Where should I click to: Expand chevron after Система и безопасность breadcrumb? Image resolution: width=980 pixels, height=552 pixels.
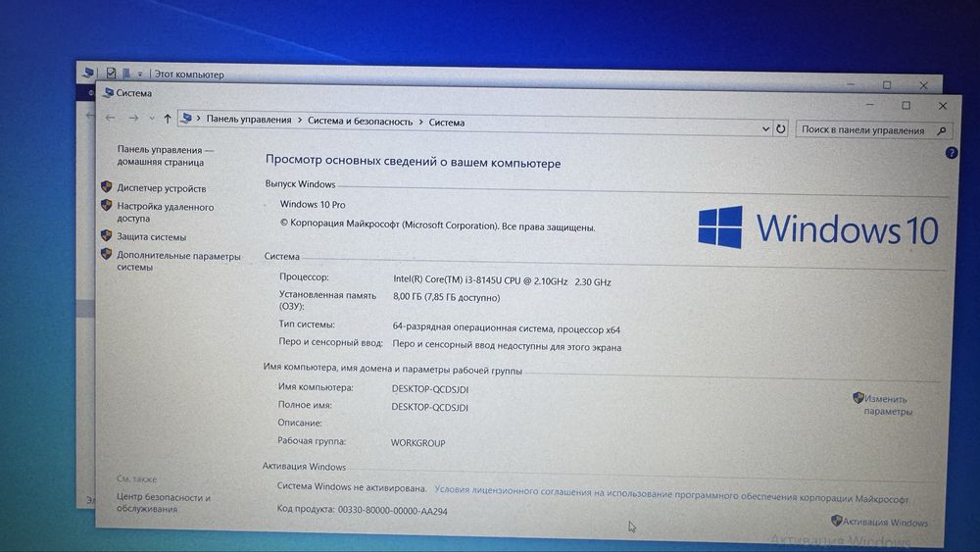(420, 122)
